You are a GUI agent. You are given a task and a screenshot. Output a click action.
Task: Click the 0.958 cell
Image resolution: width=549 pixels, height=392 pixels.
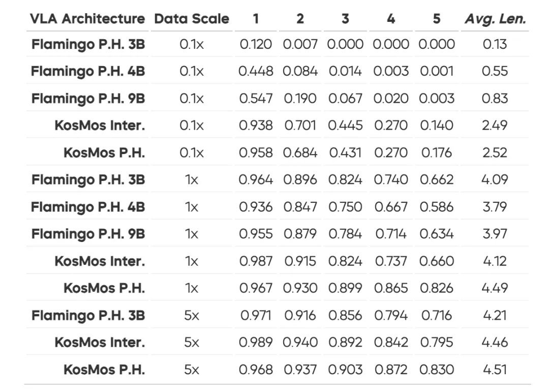point(256,153)
